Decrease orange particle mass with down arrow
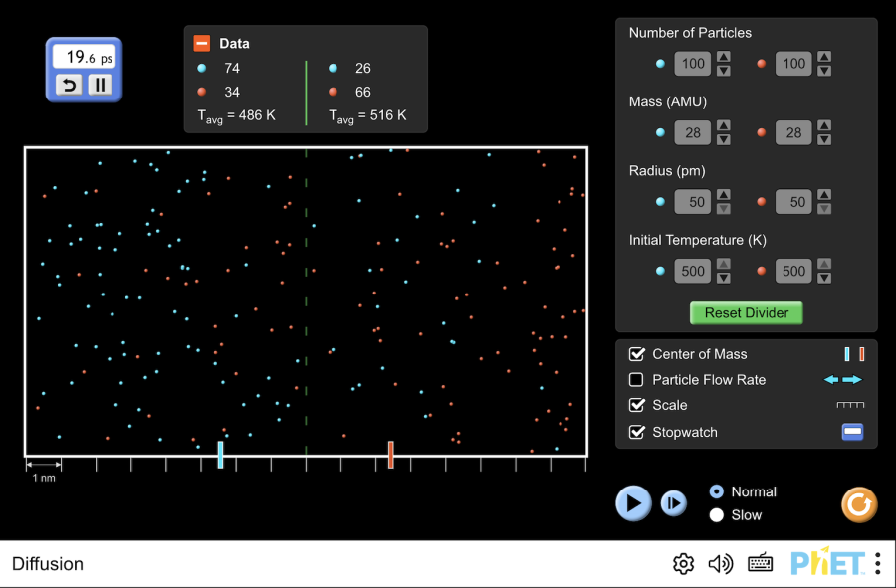The image size is (896, 588). [x=823, y=139]
